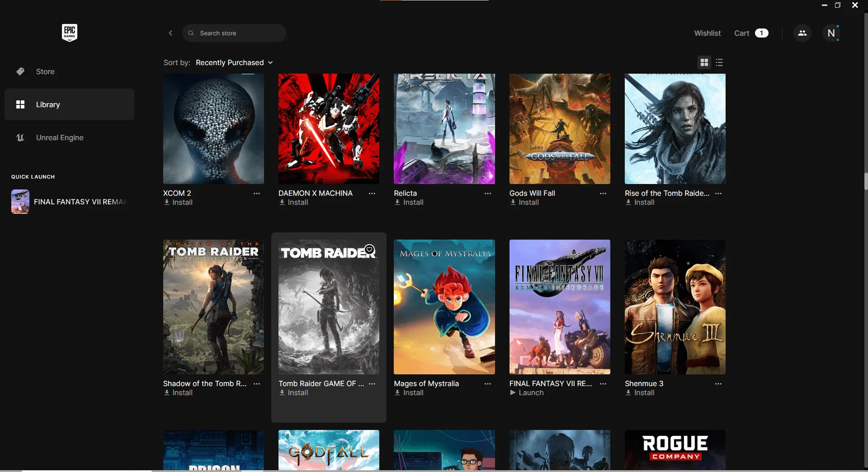This screenshot has height=472, width=868.
Task: Switch to grid view layout
Action: point(704,62)
